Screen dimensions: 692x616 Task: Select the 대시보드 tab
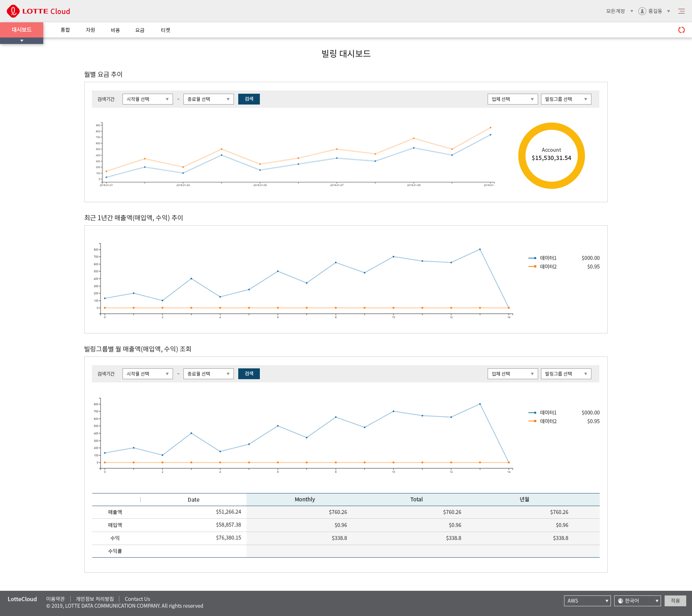pos(22,30)
